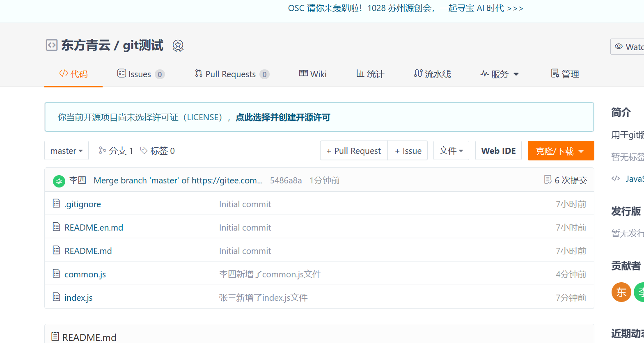This screenshot has width=644, height=343.
Task: Click the Initial commit message for README.en.md
Action: [245, 227]
